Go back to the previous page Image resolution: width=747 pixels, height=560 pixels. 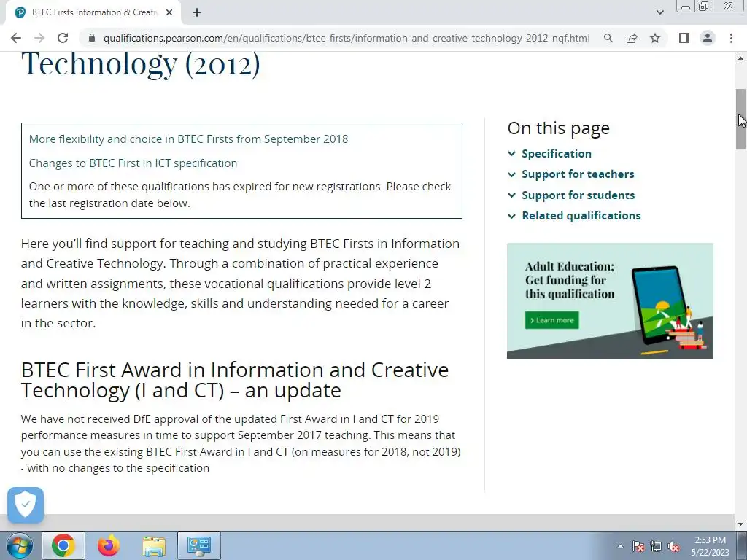pyautogui.click(x=16, y=38)
